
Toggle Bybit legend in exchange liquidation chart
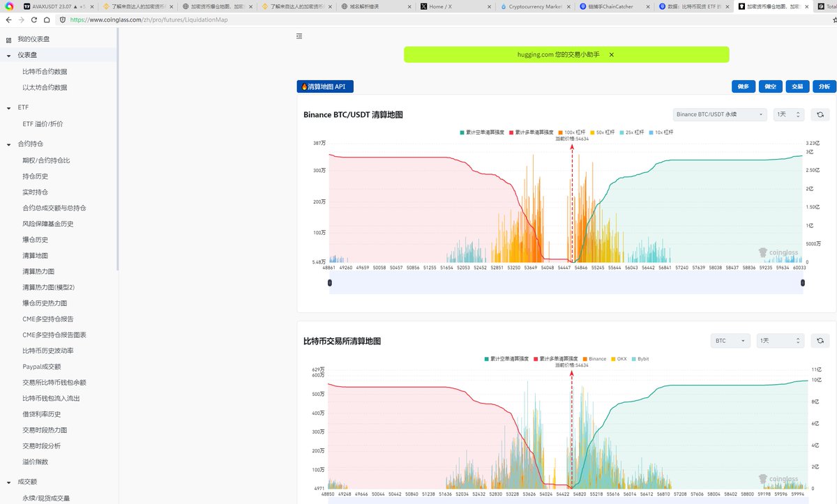(642, 359)
